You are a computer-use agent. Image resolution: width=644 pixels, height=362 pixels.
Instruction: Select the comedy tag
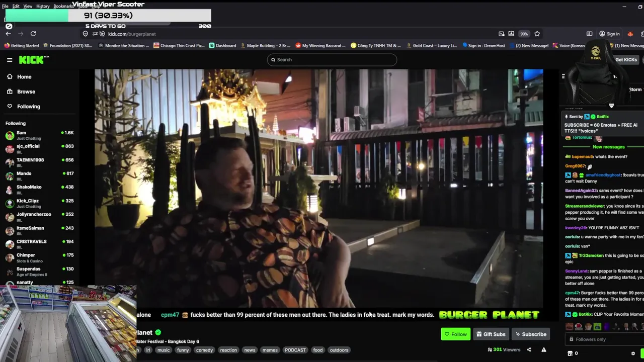[204, 350]
